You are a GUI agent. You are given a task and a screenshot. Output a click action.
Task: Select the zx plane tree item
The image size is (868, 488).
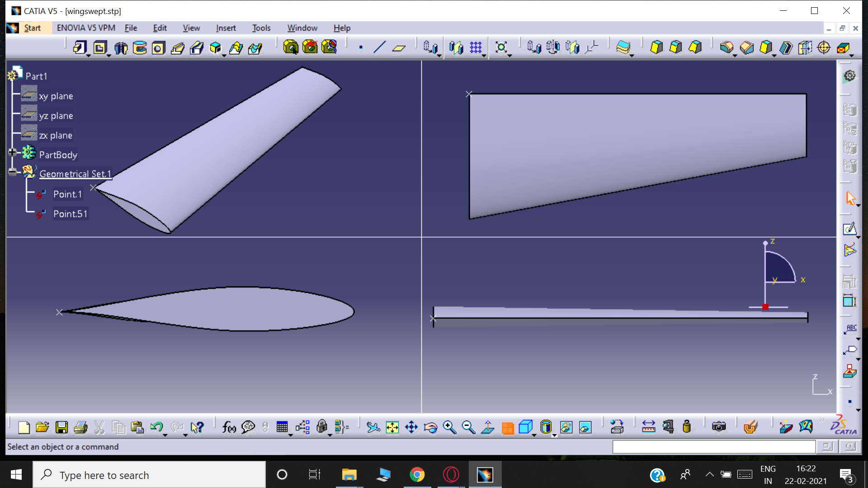point(56,136)
